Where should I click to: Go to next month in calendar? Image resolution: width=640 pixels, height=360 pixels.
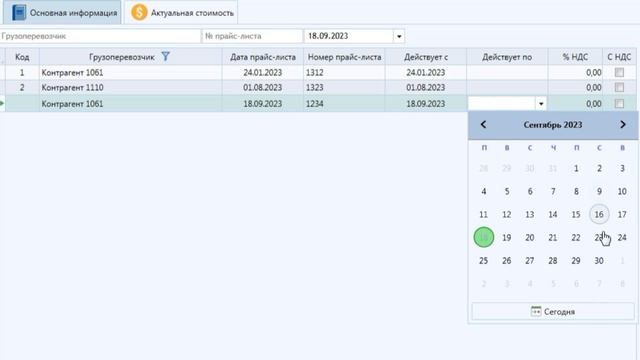coord(623,124)
